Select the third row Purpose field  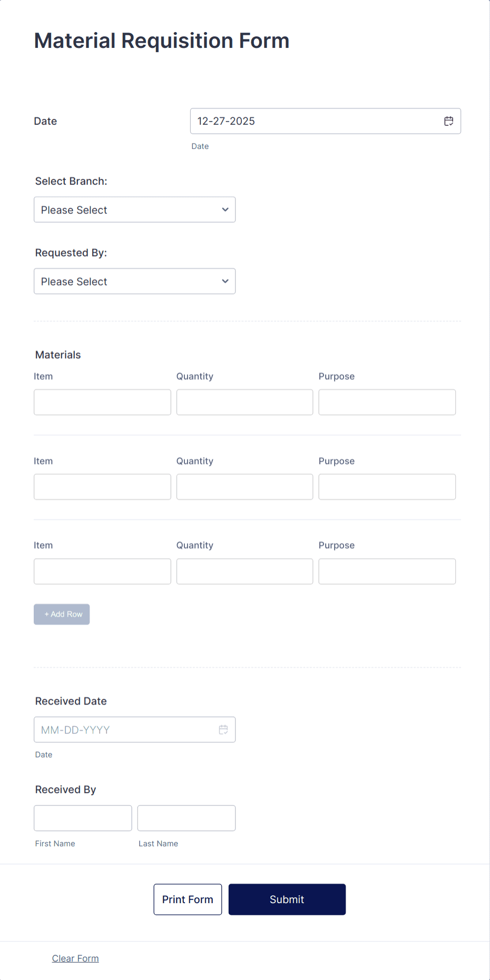387,571
